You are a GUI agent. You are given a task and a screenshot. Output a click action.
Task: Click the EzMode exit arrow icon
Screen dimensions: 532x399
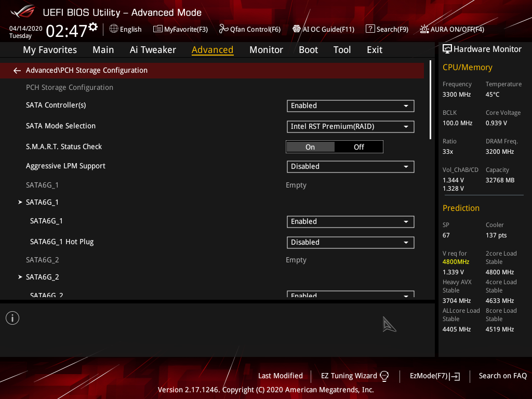455,376
